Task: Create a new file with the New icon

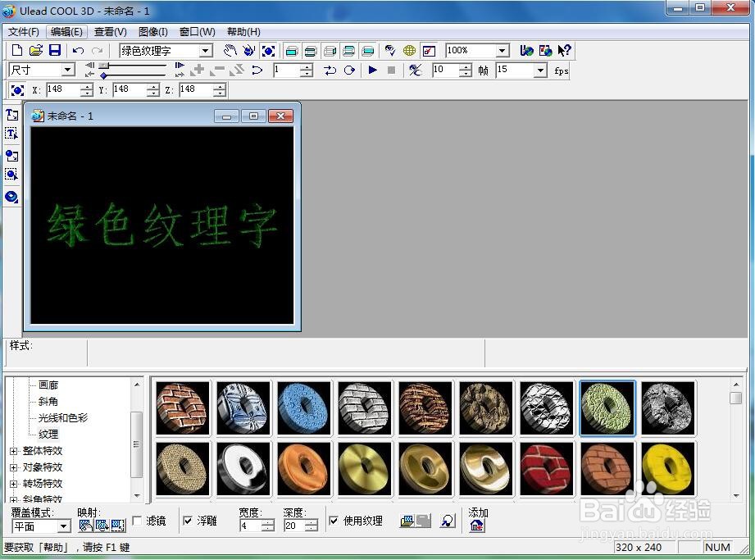Action: pos(17,50)
